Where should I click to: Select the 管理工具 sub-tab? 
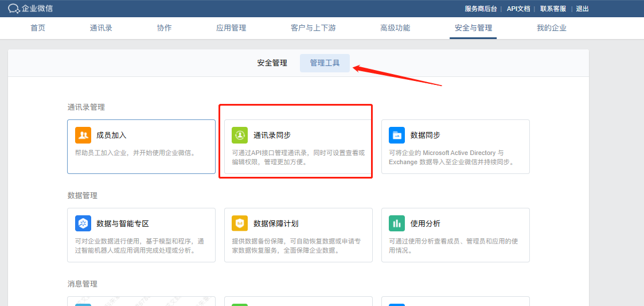(x=325, y=63)
